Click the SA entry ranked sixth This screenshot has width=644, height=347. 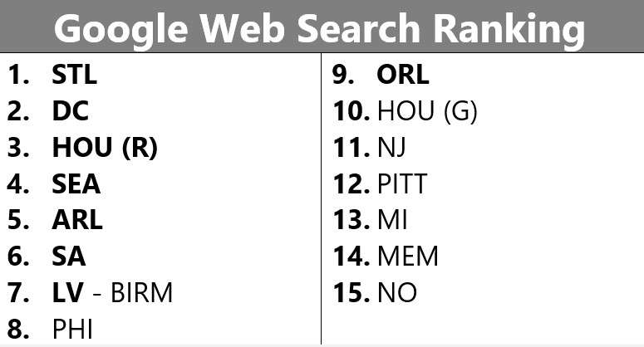coord(69,257)
